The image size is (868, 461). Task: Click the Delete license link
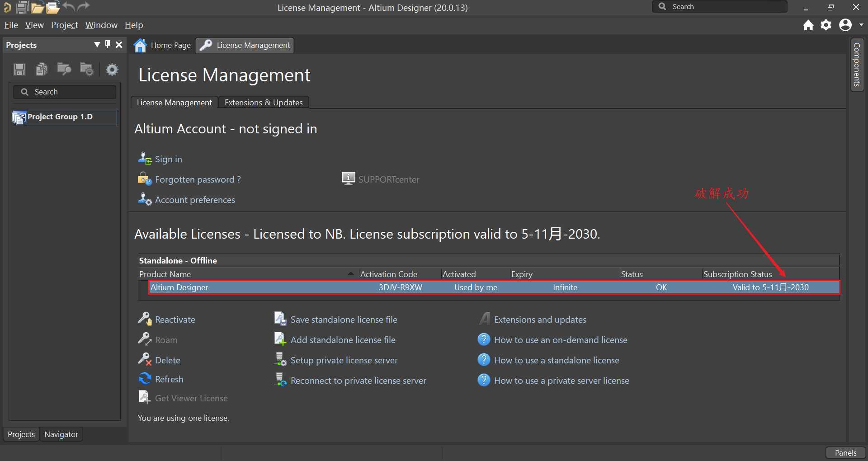coord(168,360)
